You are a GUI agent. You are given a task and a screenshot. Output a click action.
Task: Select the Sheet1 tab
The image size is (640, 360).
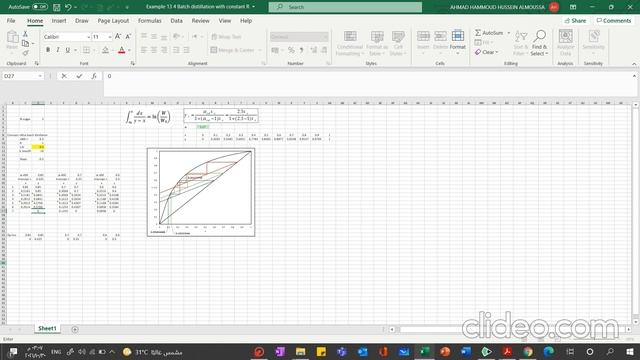[47, 329]
